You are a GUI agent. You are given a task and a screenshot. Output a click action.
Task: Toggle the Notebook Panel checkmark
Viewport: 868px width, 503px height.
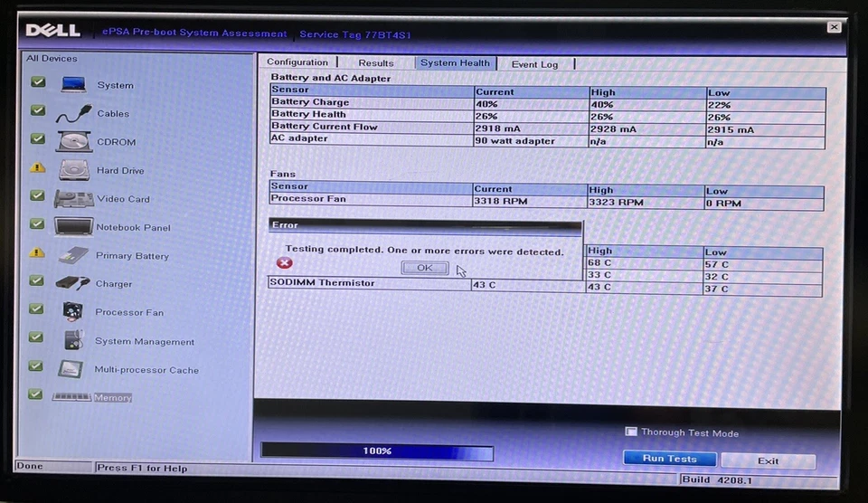click(37, 223)
